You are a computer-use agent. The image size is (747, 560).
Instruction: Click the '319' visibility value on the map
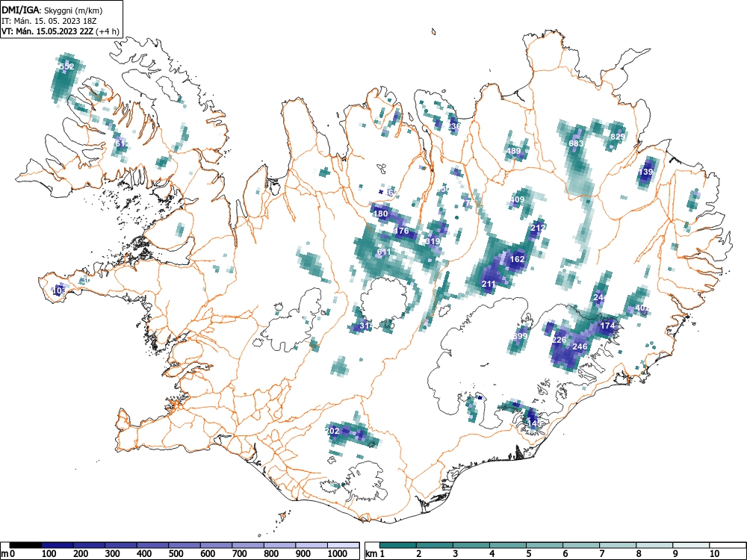coord(433,241)
